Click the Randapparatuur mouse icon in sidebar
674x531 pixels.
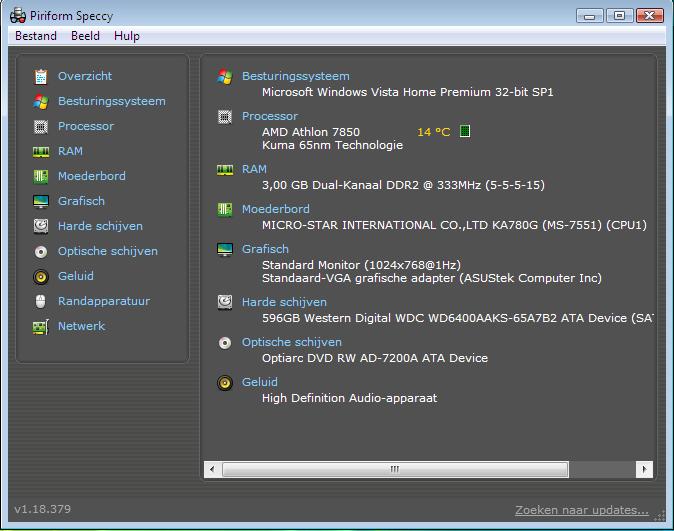point(40,301)
